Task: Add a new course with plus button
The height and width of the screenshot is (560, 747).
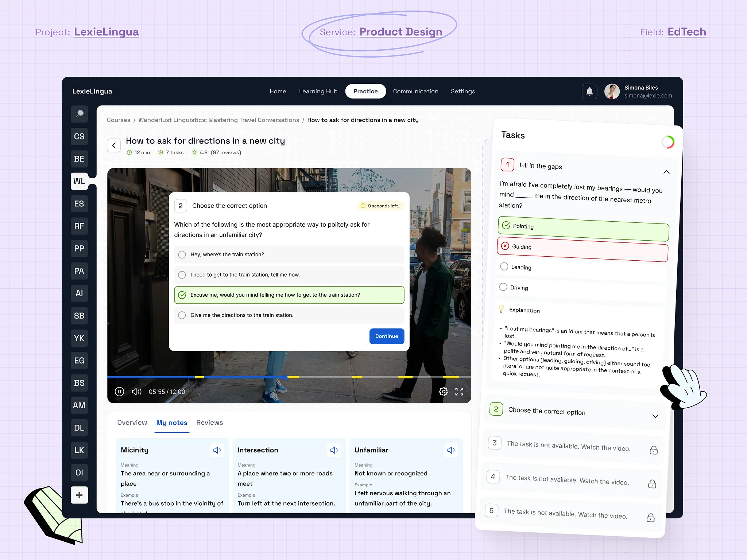Action: click(79, 495)
